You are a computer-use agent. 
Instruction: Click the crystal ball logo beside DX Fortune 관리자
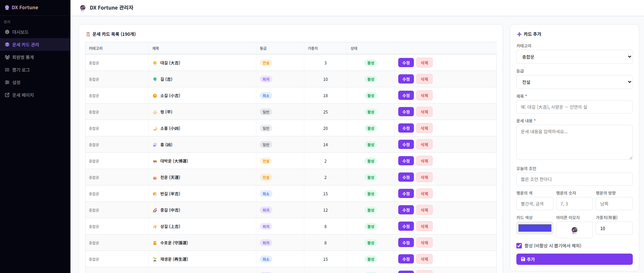click(x=83, y=8)
